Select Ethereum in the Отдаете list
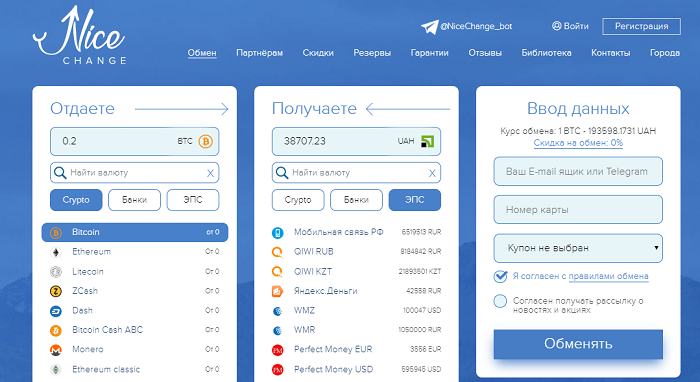Screen dimensions: 700x382 click(x=134, y=252)
